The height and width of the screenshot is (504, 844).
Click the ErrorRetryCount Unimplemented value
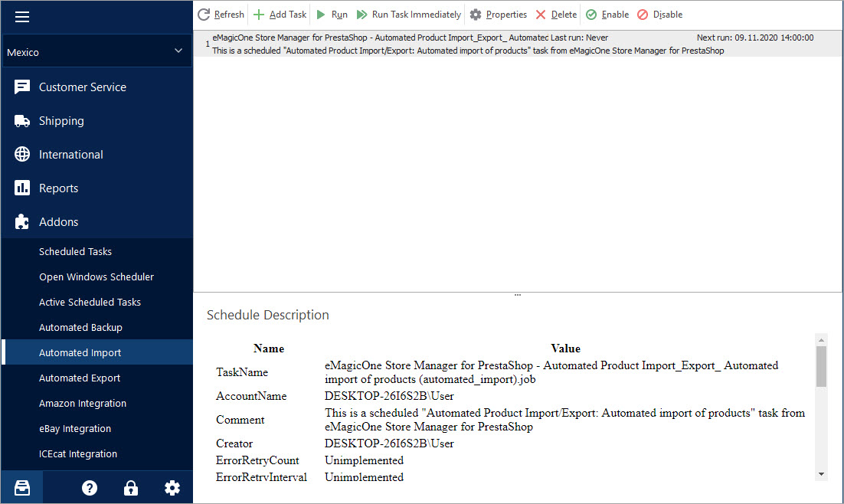tap(364, 460)
